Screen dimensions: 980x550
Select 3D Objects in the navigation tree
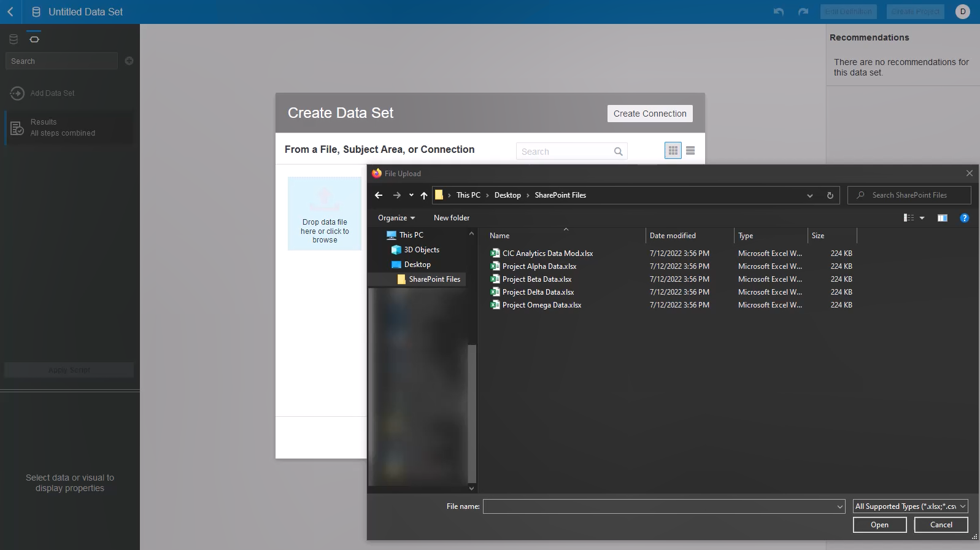click(415, 250)
